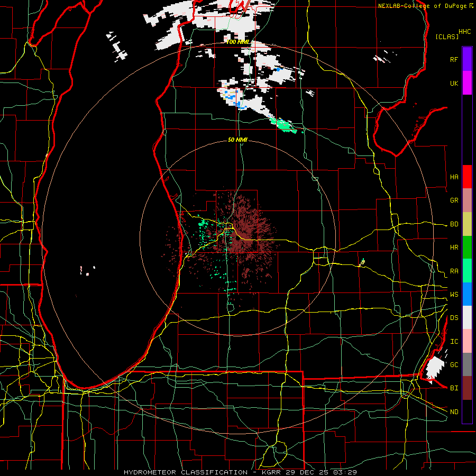
Task: Click the 'DS' legend label
Action: [x=454, y=318]
